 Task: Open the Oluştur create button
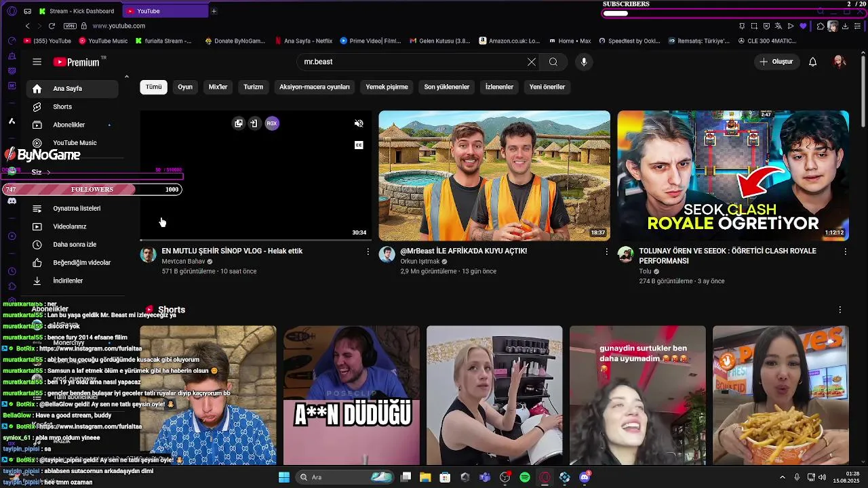776,62
